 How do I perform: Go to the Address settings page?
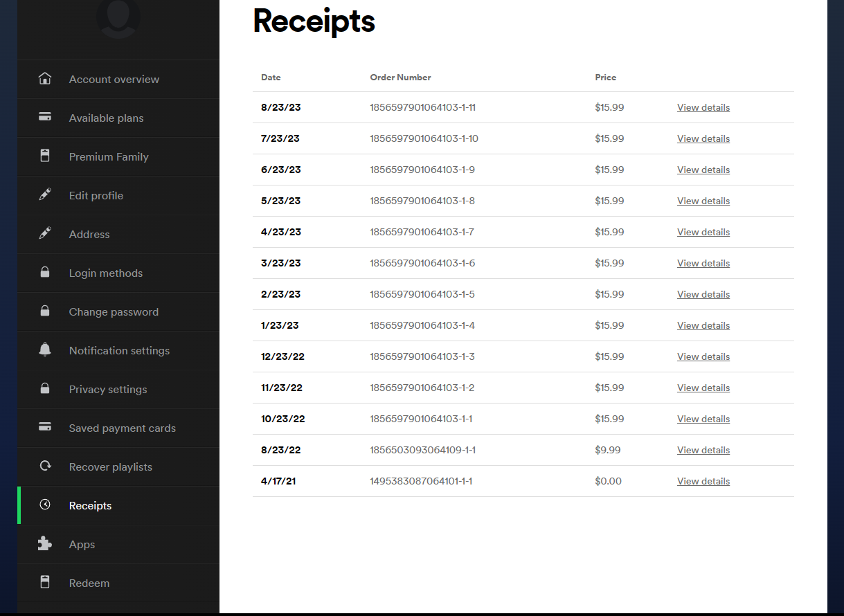click(x=89, y=235)
